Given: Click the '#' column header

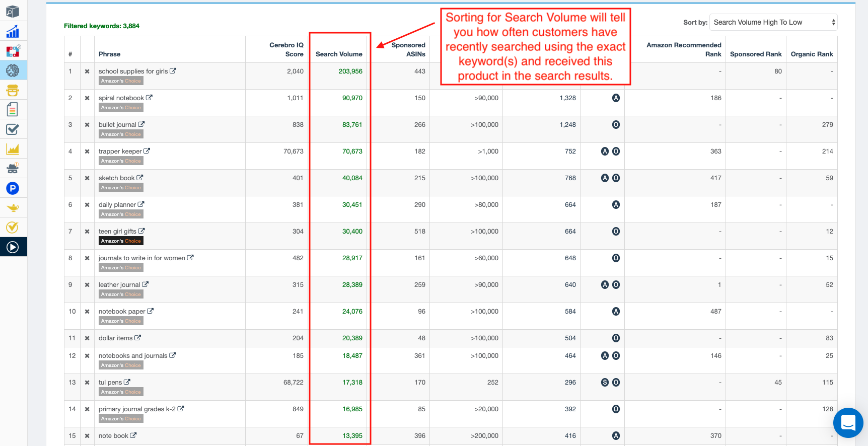Looking at the screenshot, I should [x=70, y=54].
